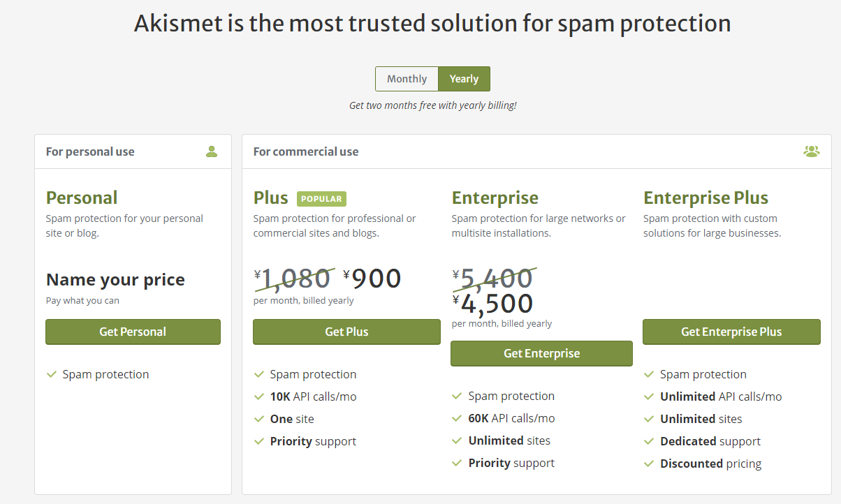Click the checkmark beside Unlimited sites under Enterprise
This screenshot has height=504, width=841.
(457, 440)
